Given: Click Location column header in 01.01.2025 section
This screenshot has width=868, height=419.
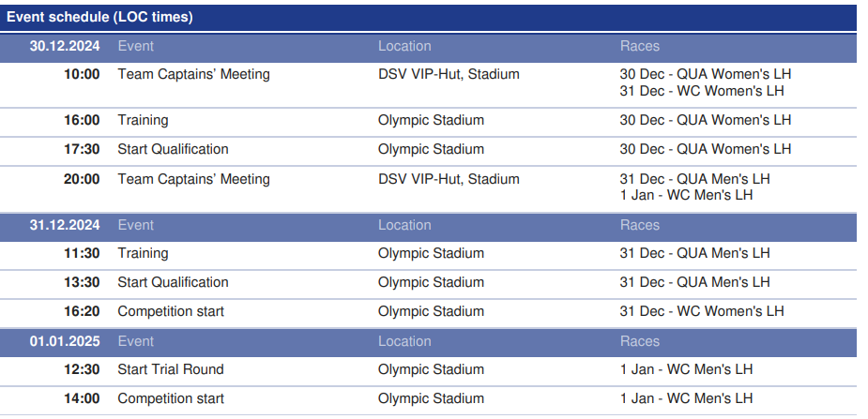Looking at the screenshot, I should (x=404, y=341).
